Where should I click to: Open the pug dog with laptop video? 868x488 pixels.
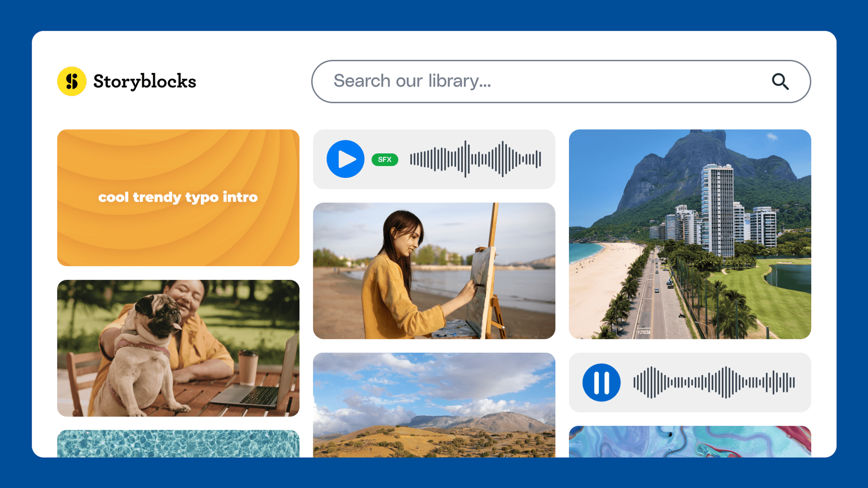(178, 348)
